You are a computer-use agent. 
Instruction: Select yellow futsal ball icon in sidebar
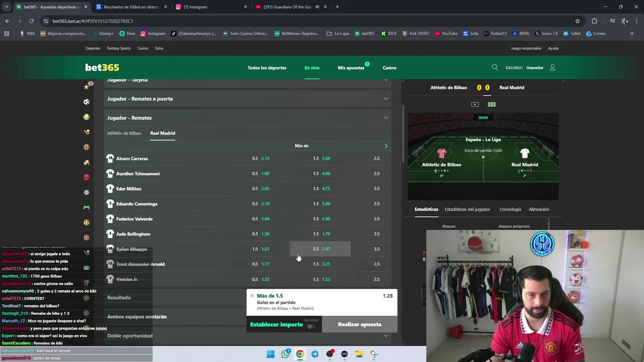87,222
